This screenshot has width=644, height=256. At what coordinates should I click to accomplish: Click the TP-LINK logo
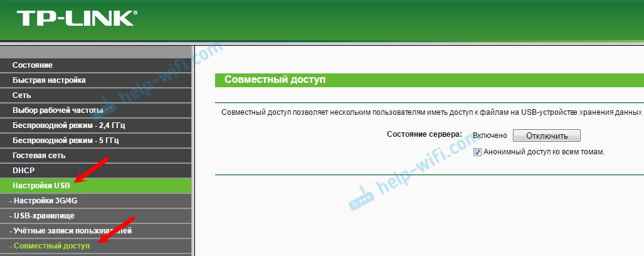point(75,18)
